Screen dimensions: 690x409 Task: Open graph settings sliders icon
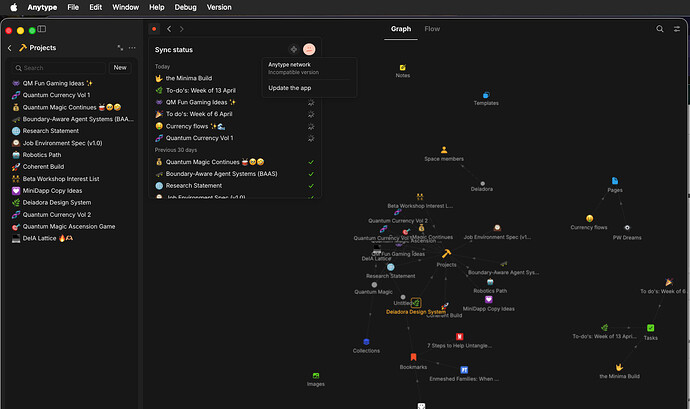pos(676,29)
